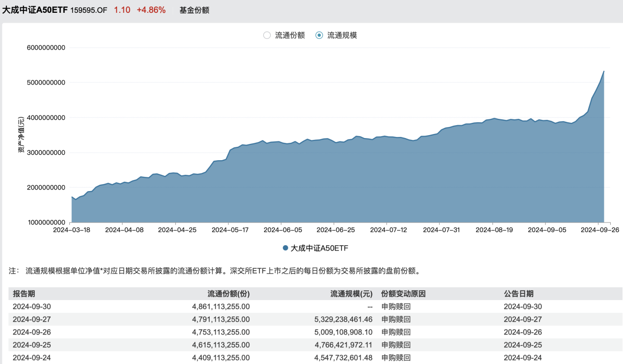Select report date 2024-09-27 cell
Screen dimensions: 623x364
(31, 319)
